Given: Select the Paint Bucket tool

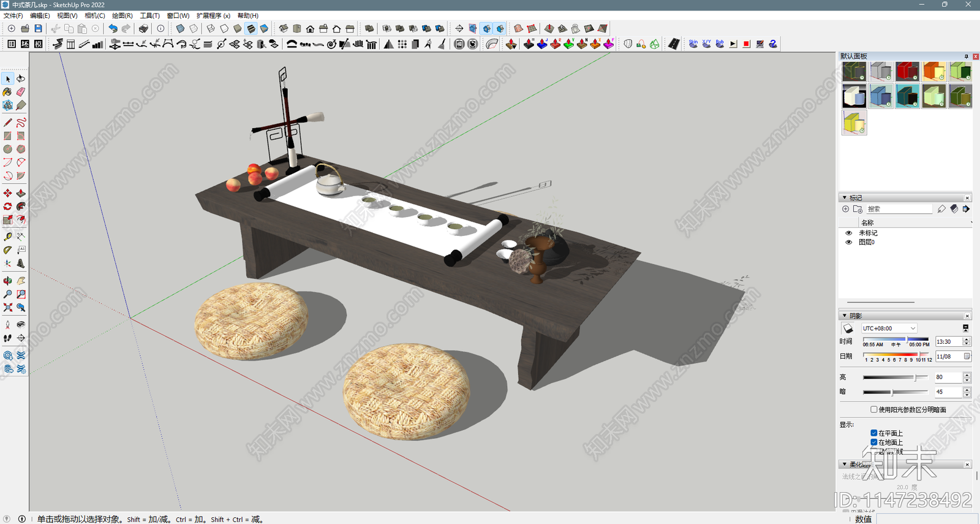Looking at the screenshot, I should [8, 92].
